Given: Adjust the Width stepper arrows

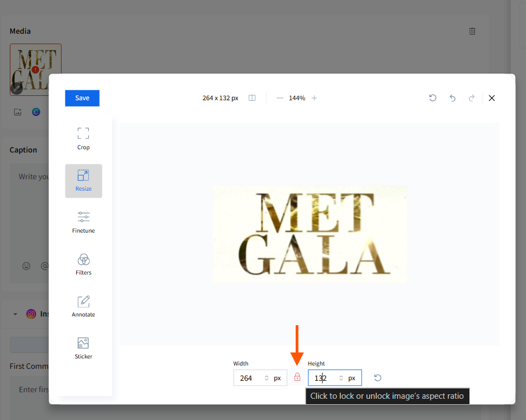Looking at the screenshot, I should pyautogui.click(x=267, y=378).
